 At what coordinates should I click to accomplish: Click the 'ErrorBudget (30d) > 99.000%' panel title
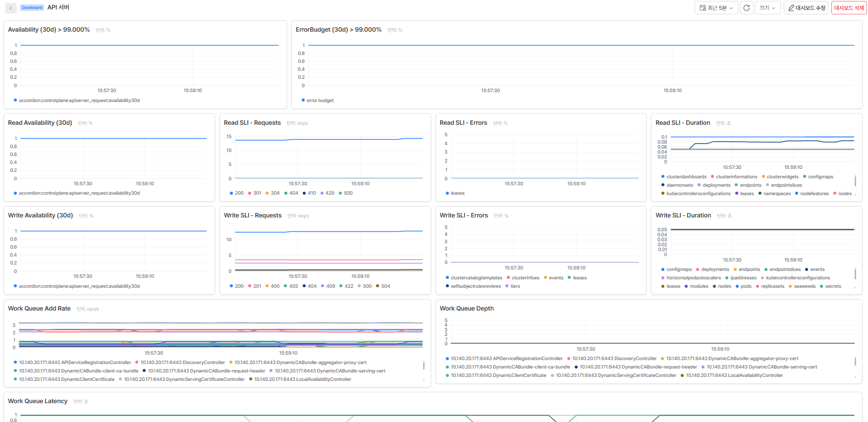pyautogui.click(x=338, y=30)
